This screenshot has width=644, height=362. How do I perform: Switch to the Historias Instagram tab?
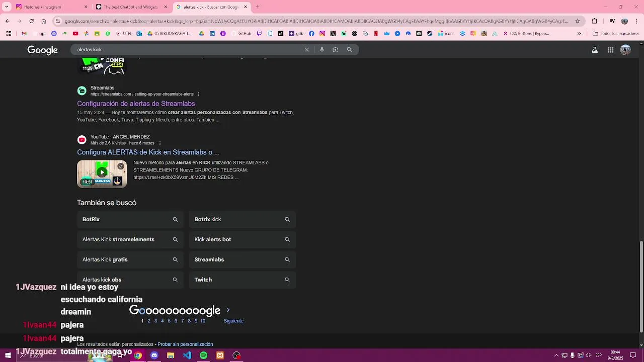pyautogui.click(x=51, y=7)
